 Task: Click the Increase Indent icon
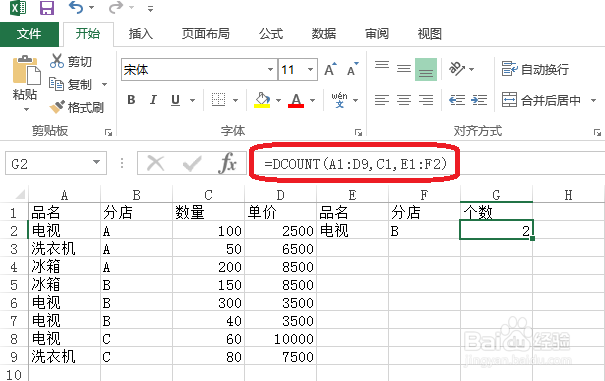tap(479, 100)
